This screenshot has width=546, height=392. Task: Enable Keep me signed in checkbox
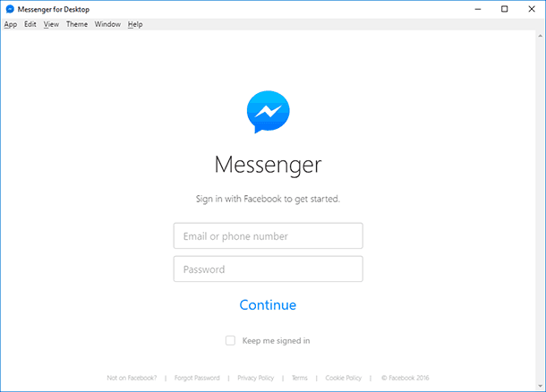pyautogui.click(x=230, y=340)
